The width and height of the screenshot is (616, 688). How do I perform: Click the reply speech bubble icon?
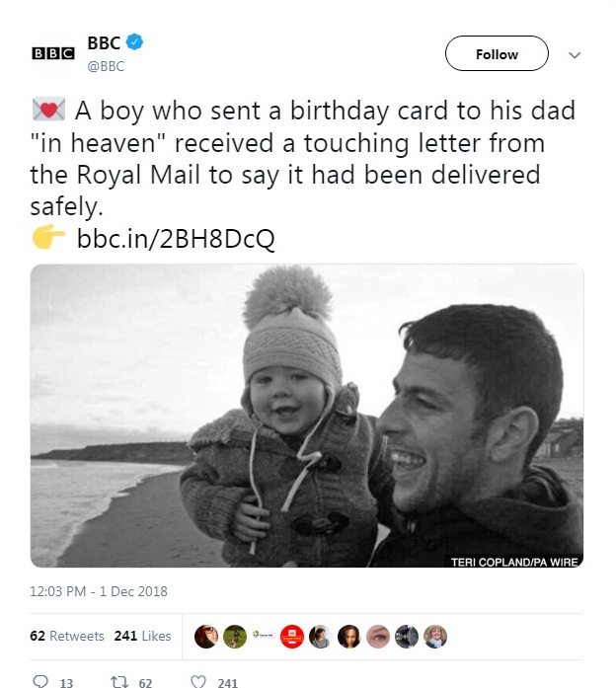click(x=40, y=681)
